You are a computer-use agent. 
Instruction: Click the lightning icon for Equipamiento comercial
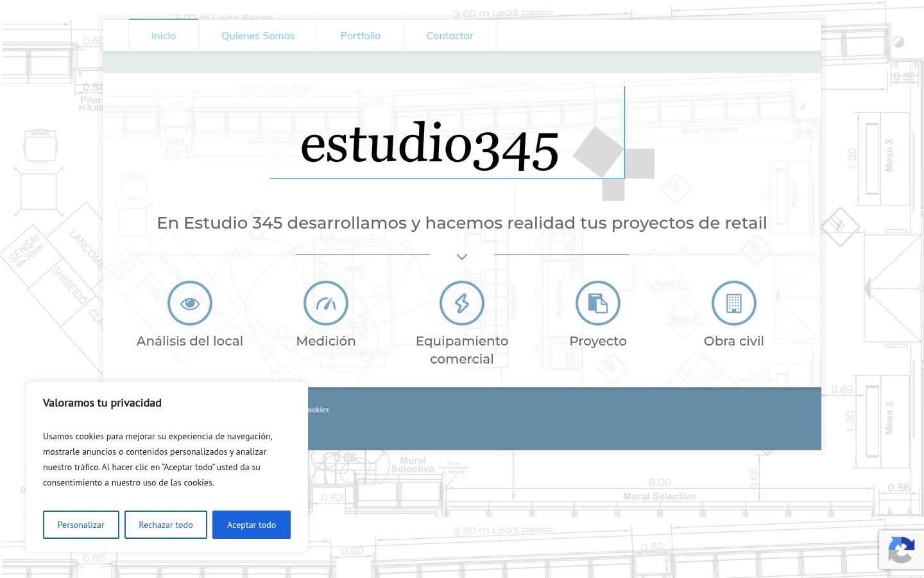click(x=462, y=303)
